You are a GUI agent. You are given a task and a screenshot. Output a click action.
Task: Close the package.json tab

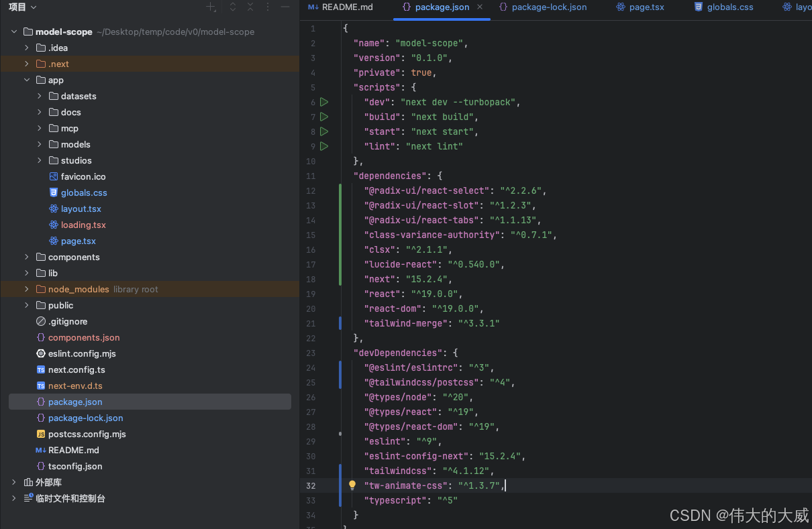pyautogui.click(x=479, y=7)
